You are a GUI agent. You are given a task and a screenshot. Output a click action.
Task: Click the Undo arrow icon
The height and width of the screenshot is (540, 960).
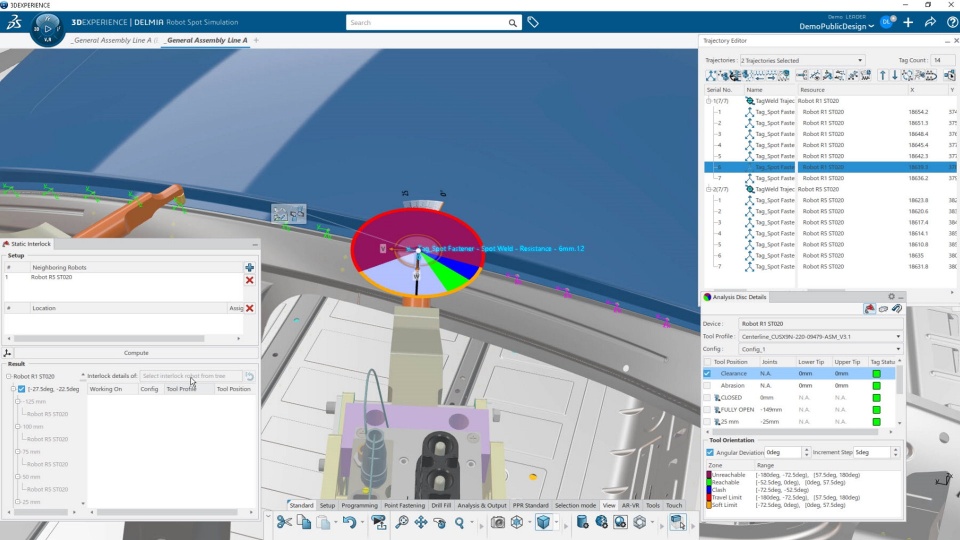349,522
